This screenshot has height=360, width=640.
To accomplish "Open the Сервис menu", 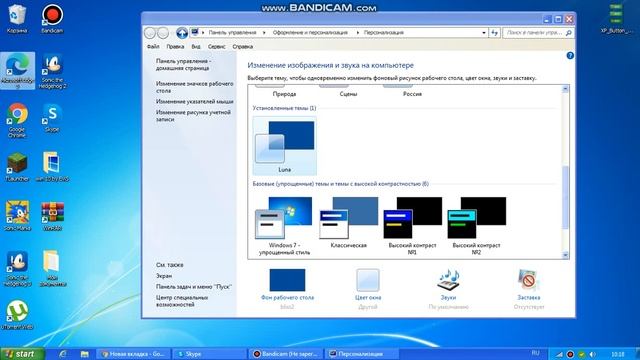I will click(216, 47).
